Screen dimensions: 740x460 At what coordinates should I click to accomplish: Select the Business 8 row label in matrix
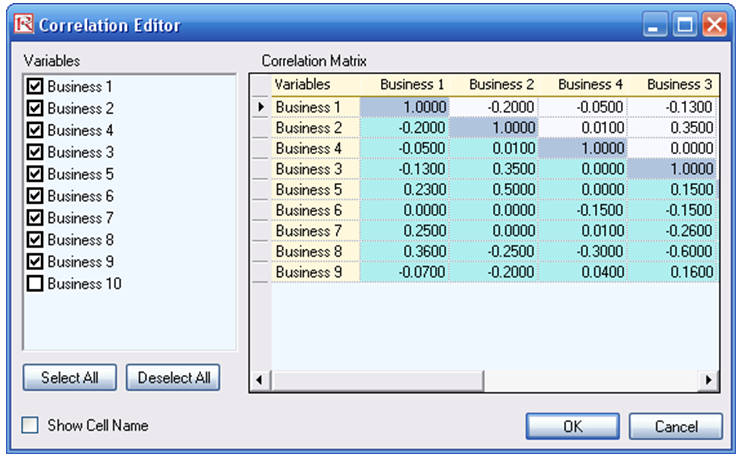pos(316,251)
